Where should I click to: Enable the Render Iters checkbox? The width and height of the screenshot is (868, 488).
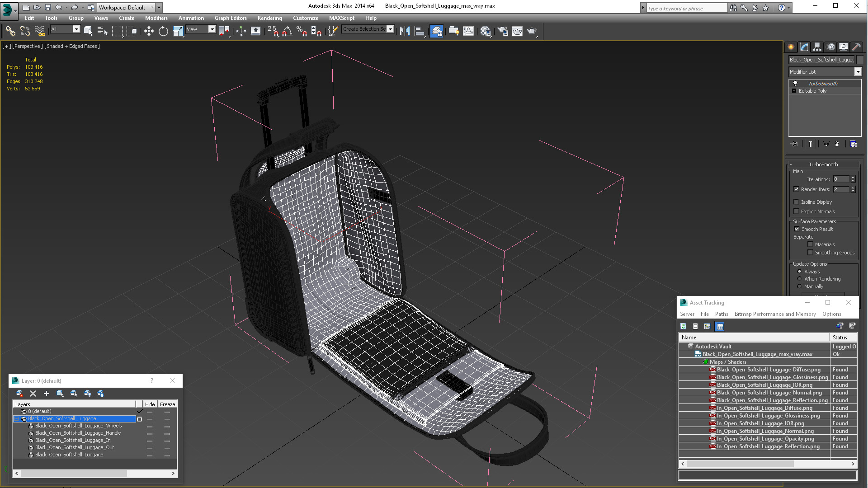[x=796, y=189]
